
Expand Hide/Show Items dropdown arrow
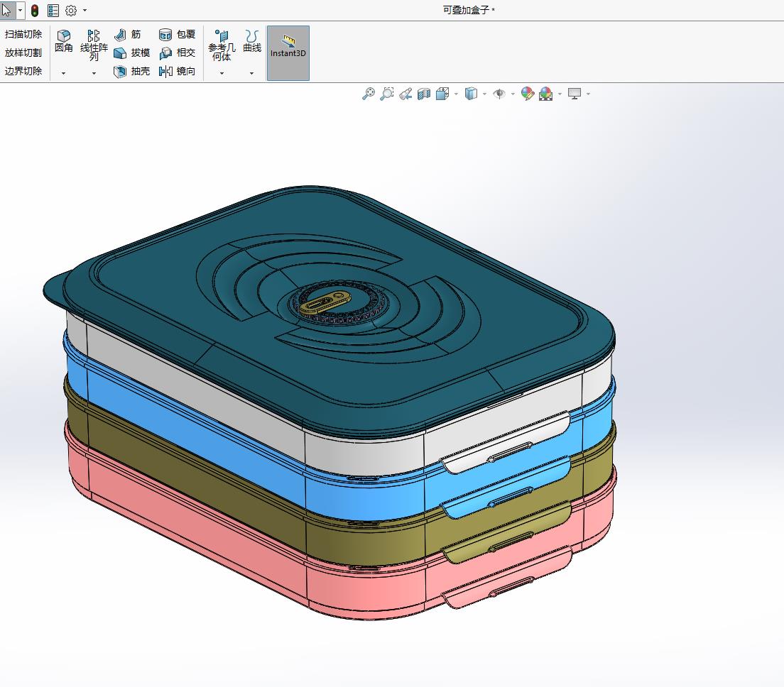(x=513, y=94)
